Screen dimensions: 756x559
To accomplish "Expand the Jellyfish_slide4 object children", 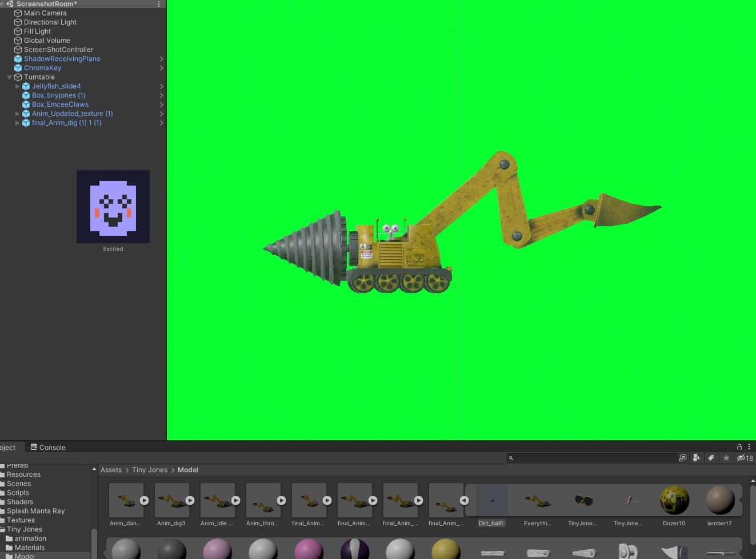I will pyautogui.click(x=17, y=86).
